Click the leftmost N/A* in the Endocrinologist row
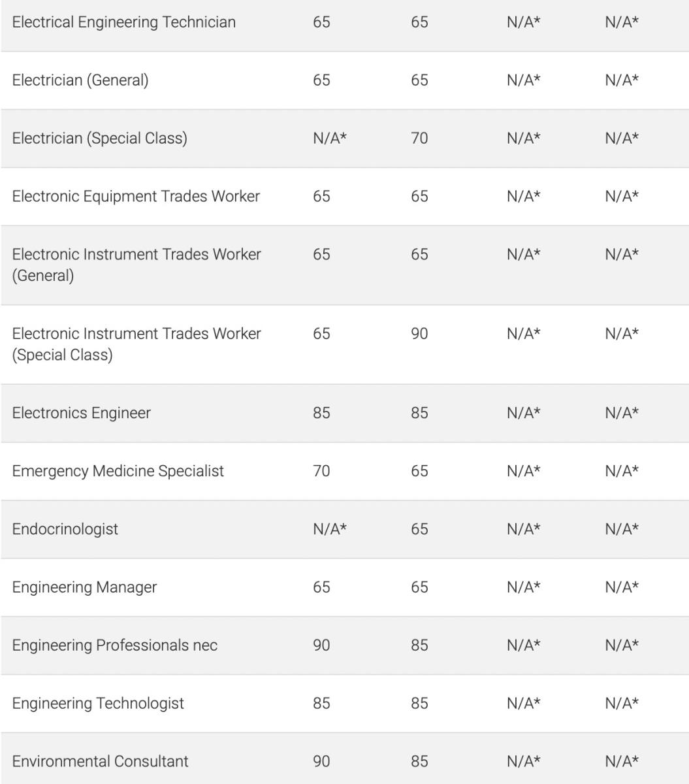This screenshot has height=784, width=689. [329, 529]
